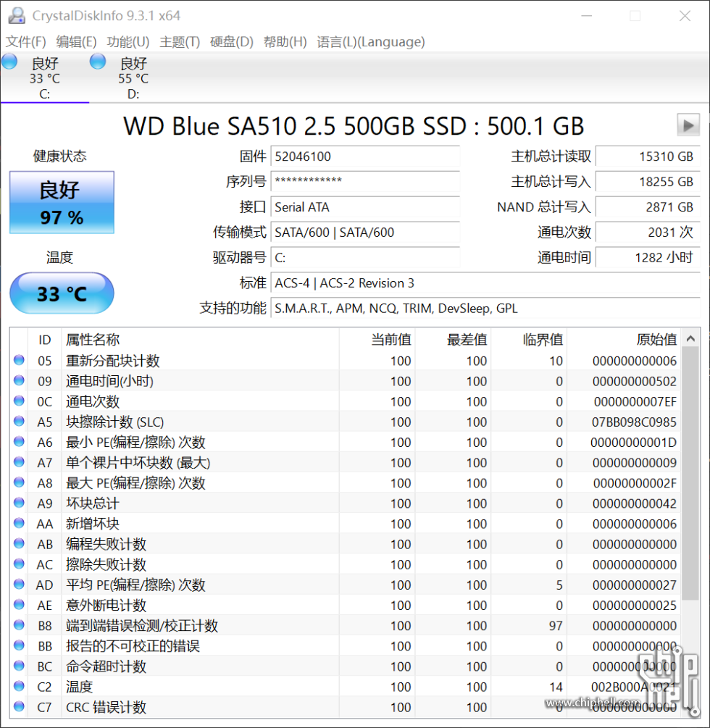Screen dimensions: 710x728
Task: Click the blue status orb for drive D:
Action: [98, 62]
